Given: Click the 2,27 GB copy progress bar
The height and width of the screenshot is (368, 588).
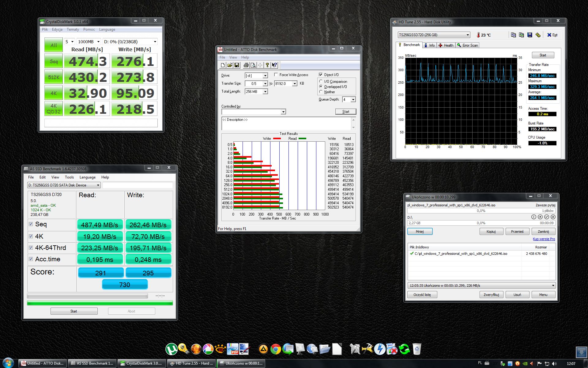Looking at the screenshot, I should click(481, 223).
